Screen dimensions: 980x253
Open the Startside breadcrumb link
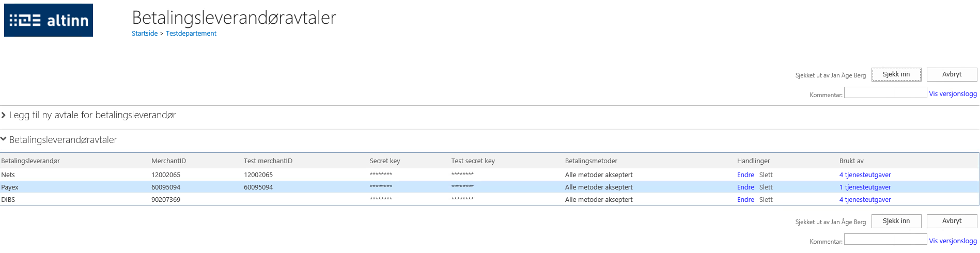pyautogui.click(x=145, y=34)
